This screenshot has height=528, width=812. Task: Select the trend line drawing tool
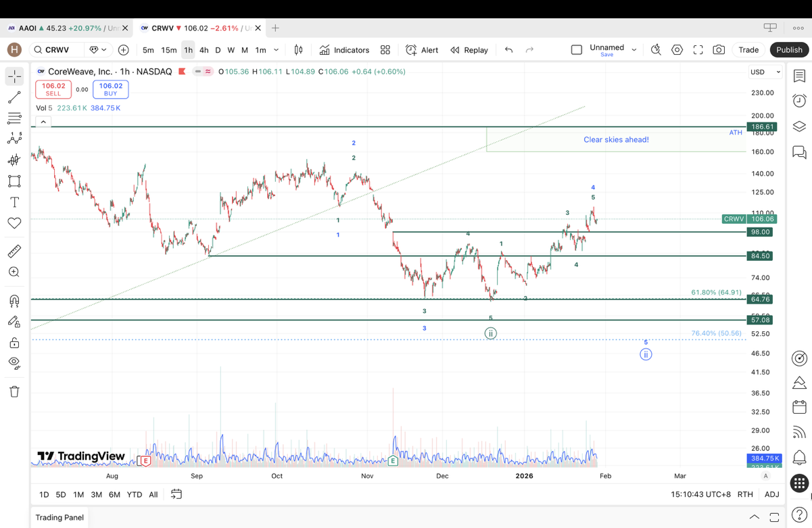(14, 98)
